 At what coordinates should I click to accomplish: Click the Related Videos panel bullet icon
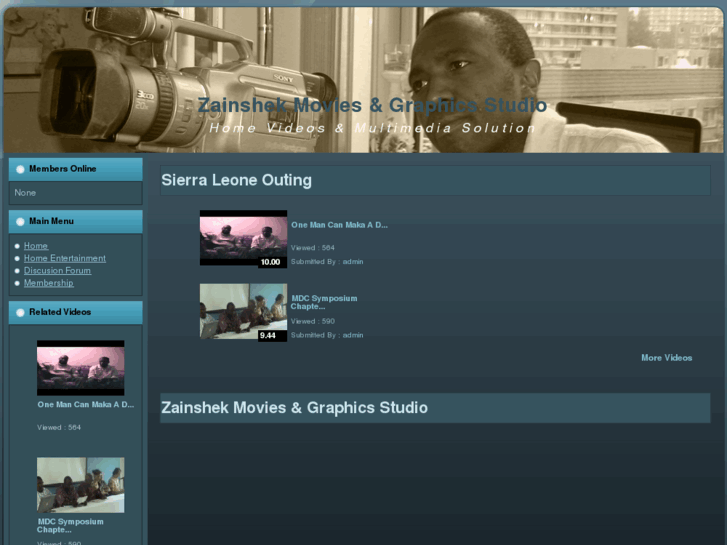coord(20,313)
